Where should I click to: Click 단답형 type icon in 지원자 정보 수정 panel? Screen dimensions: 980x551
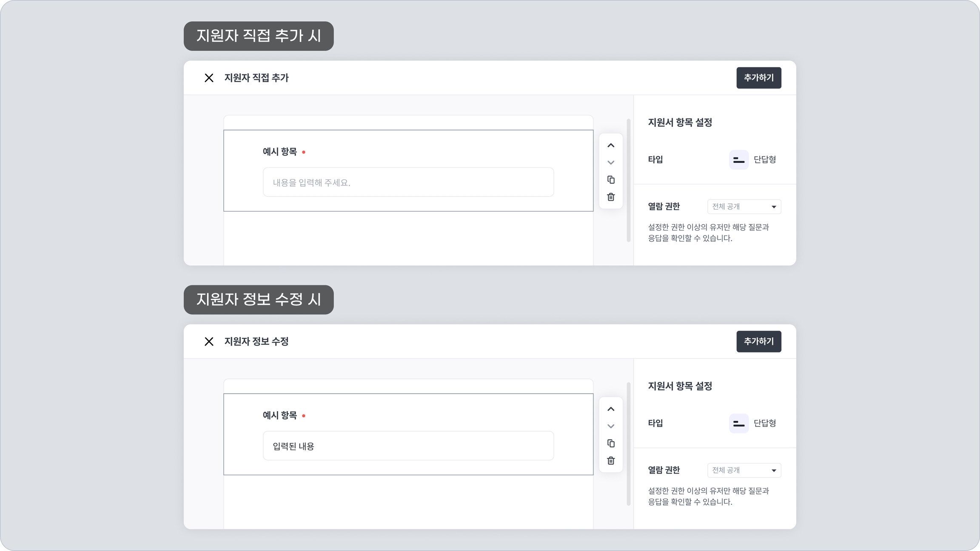point(739,423)
